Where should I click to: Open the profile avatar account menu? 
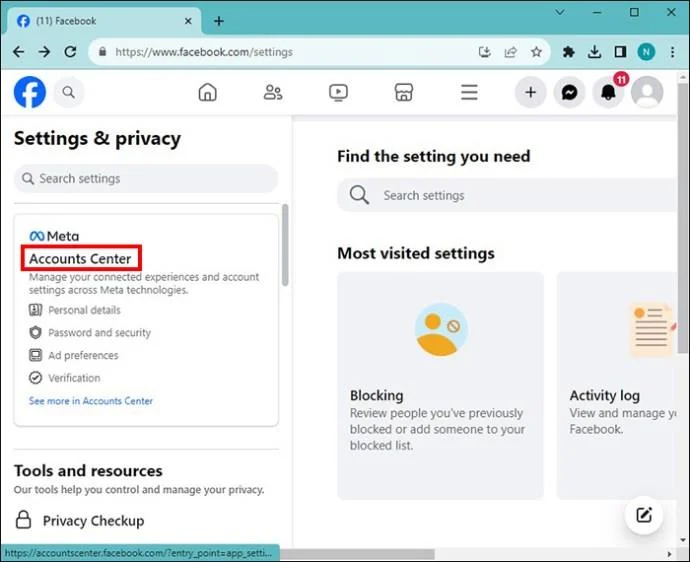tap(647, 92)
